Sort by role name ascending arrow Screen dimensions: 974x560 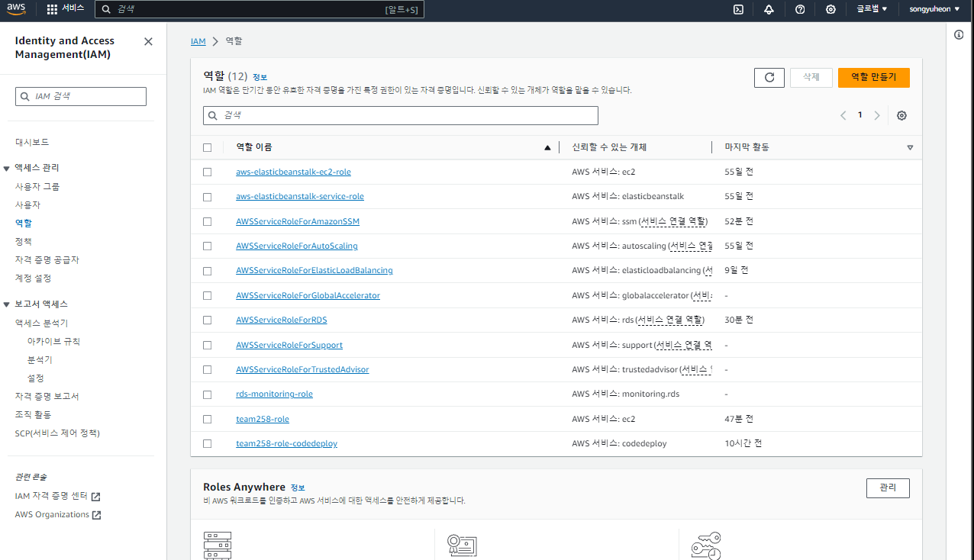[547, 147]
